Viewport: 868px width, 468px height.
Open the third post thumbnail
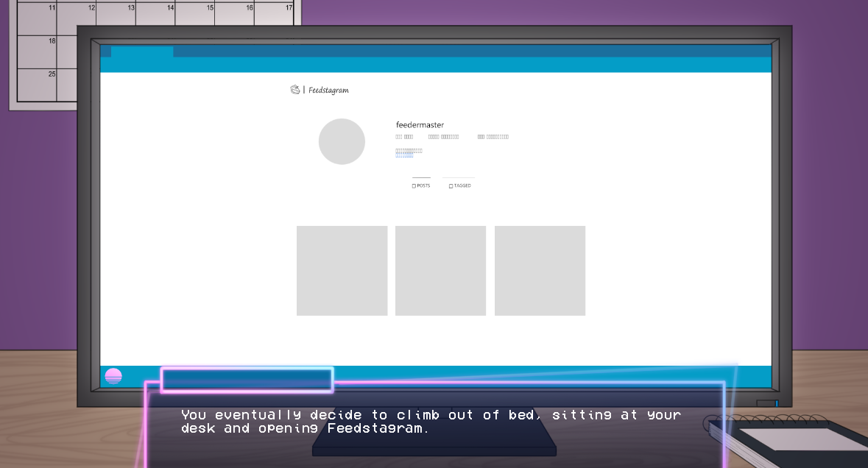point(540,271)
